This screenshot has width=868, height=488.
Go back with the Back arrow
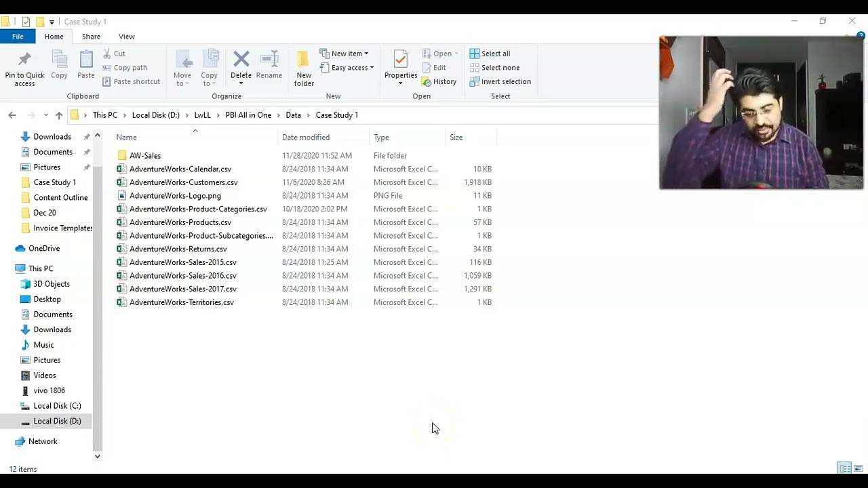point(12,115)
